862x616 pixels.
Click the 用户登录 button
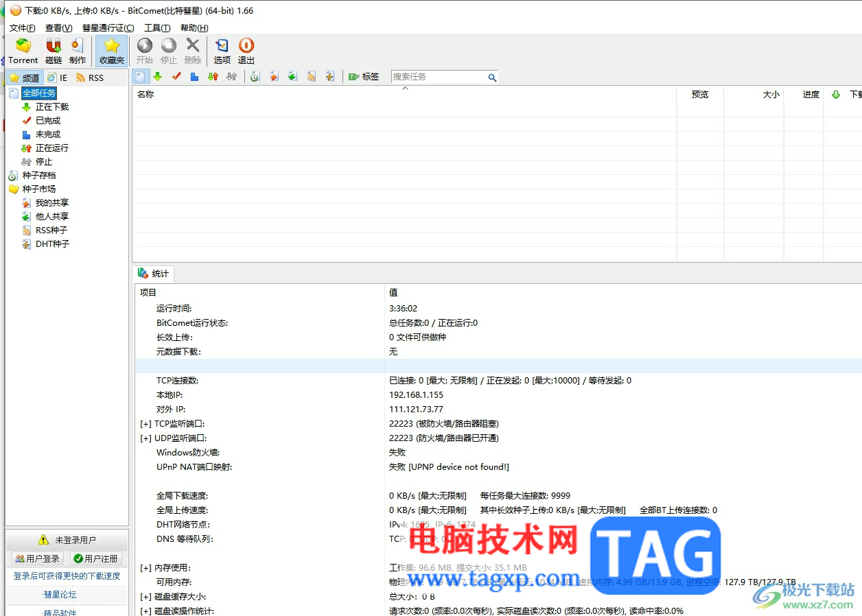38,559
